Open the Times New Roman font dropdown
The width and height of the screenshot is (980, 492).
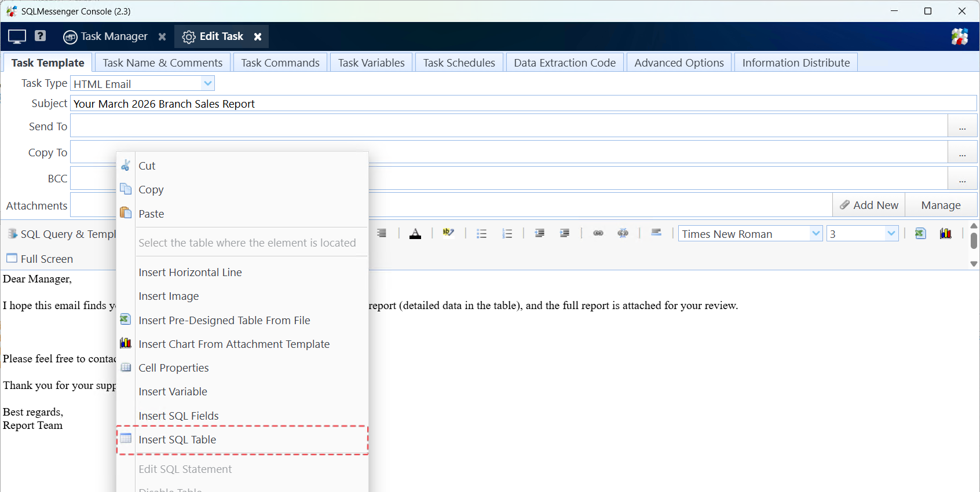pos(816,234)
